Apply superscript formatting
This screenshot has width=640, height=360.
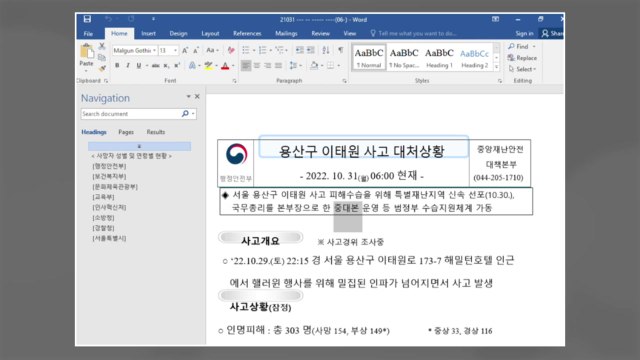177,65
